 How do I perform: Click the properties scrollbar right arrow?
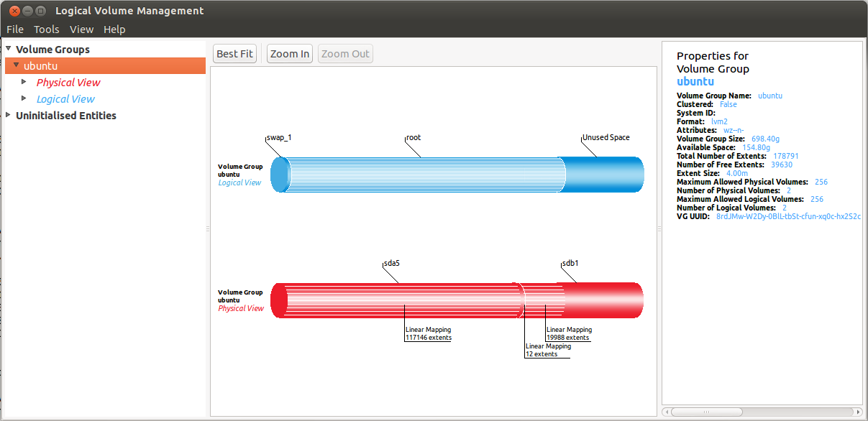(x=859, y=412)
